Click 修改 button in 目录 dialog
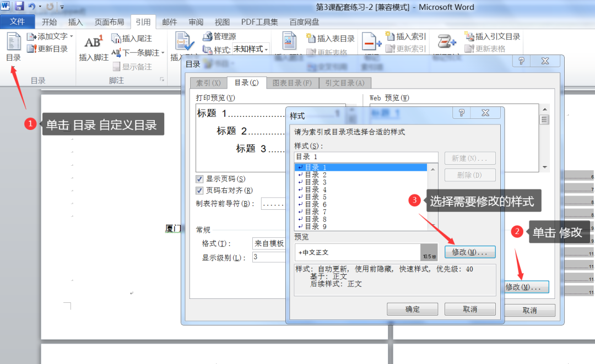The width and height of the screenshot is (595, 364). (526, 287)
